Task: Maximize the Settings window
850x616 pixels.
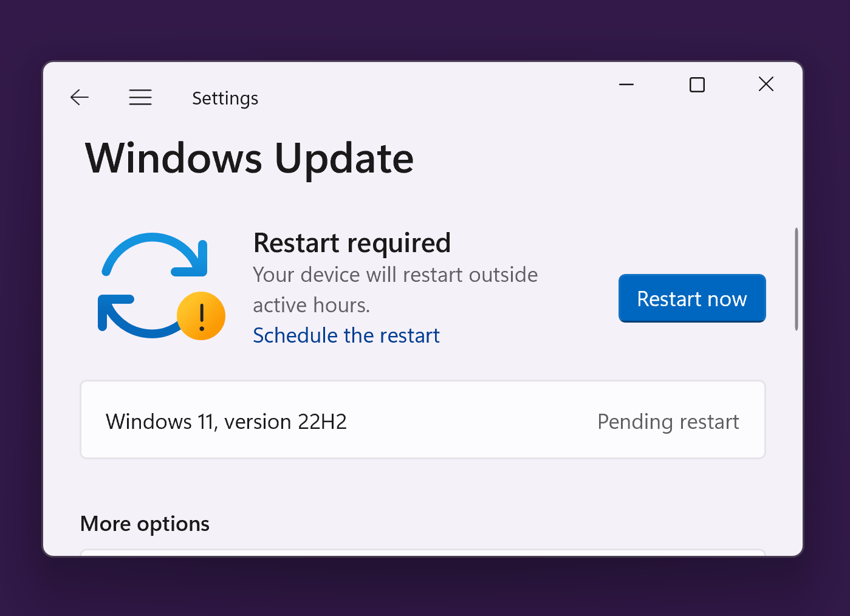Action: [697, 84]
